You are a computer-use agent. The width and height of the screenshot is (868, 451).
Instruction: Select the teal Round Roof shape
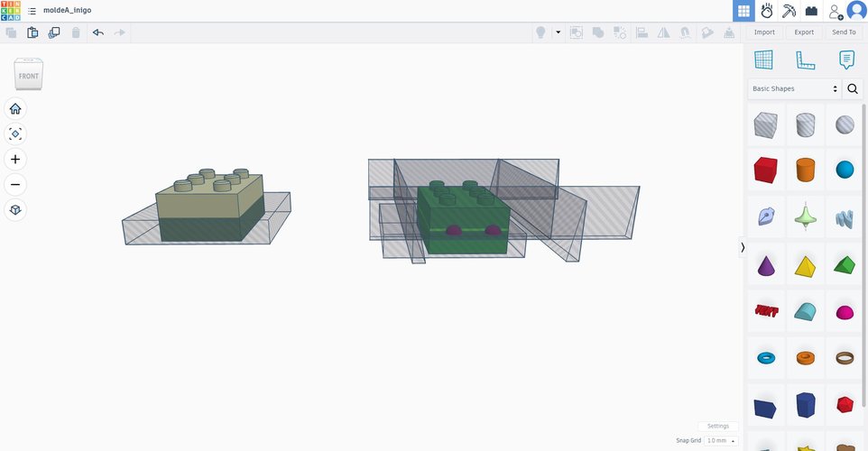tap(806, 311)
